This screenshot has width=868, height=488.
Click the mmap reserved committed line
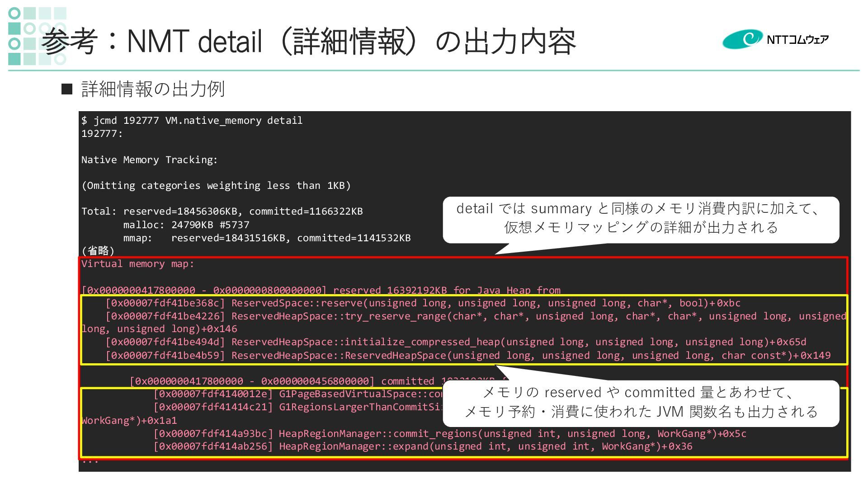(267, 238)
